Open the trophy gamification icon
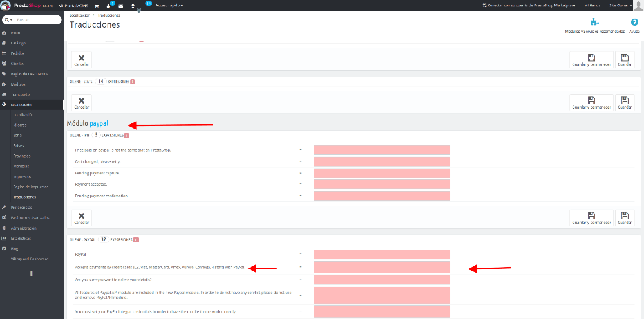Viewport: 644px width, 319px height. (x=133, y=6)
